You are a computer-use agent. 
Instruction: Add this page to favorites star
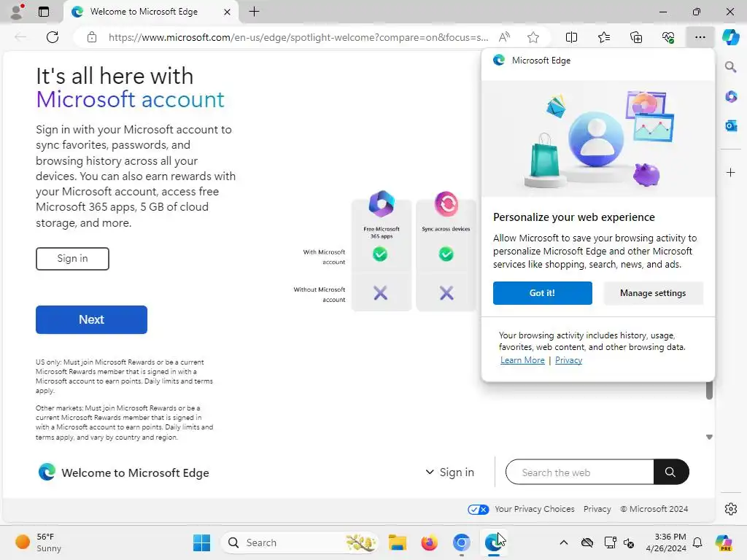click(533, 37)
